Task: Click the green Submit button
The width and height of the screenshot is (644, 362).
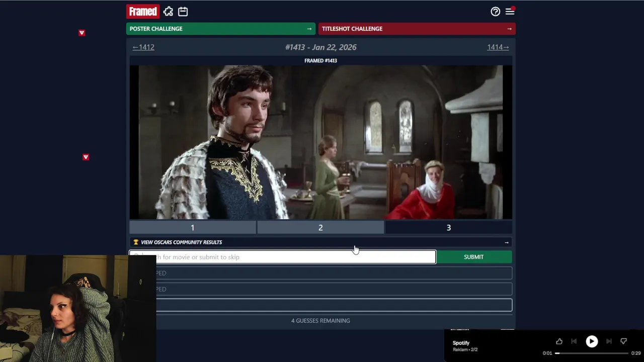Action: 474,257
